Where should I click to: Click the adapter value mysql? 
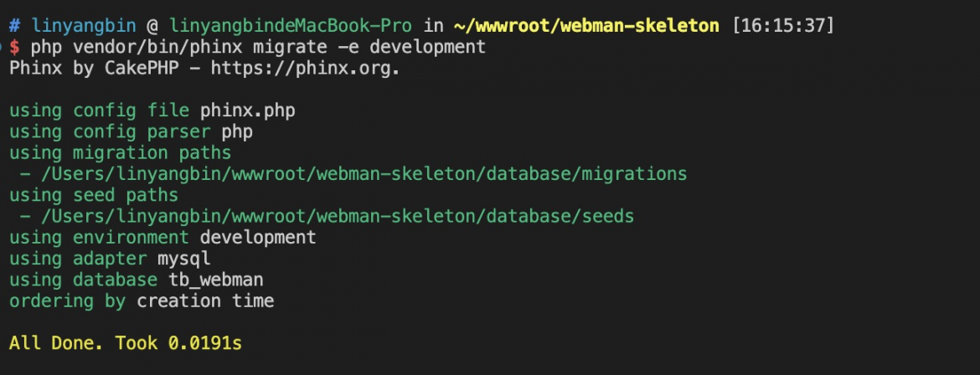pos(183,259)
